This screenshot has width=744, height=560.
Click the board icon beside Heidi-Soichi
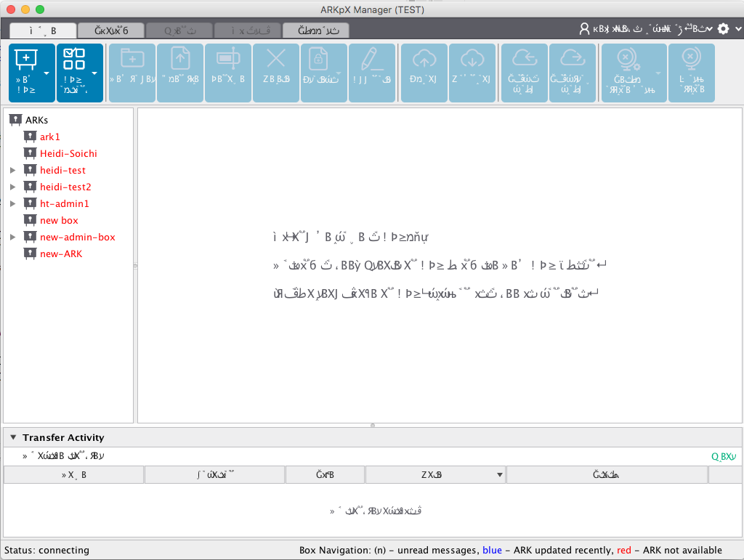pos(30,153)
